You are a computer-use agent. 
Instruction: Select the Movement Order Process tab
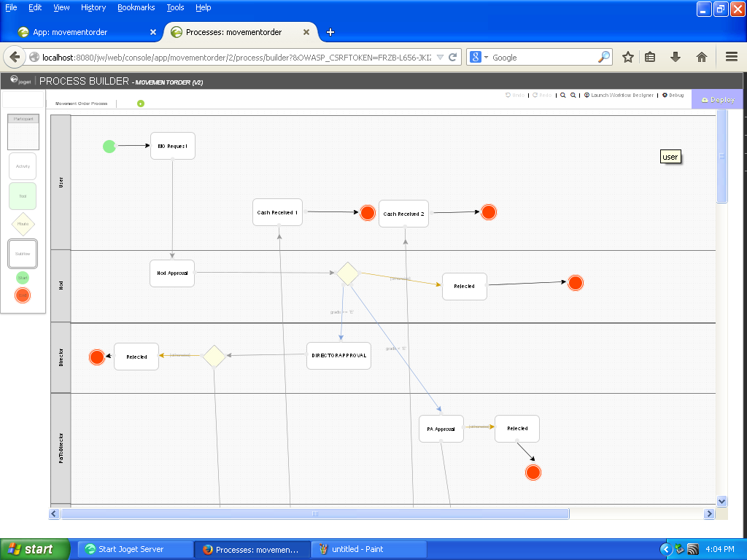81,104
